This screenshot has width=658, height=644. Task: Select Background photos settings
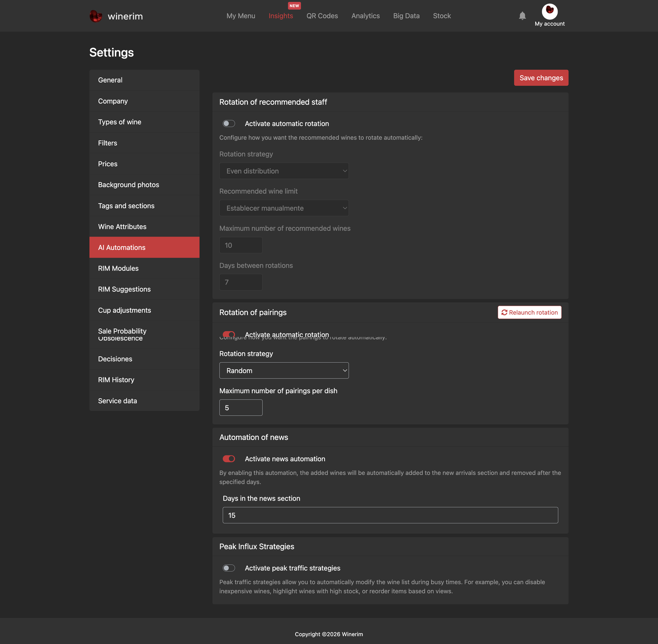click(144, 185)
